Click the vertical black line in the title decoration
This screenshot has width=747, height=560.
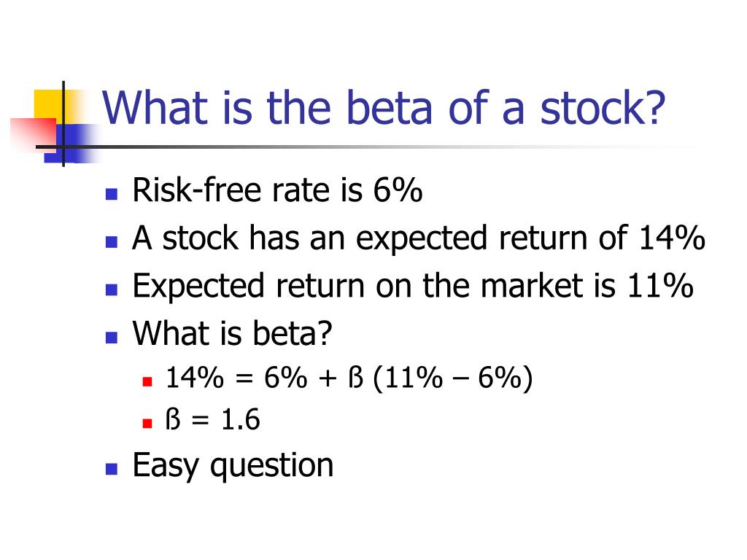click(x=63, y=124)
